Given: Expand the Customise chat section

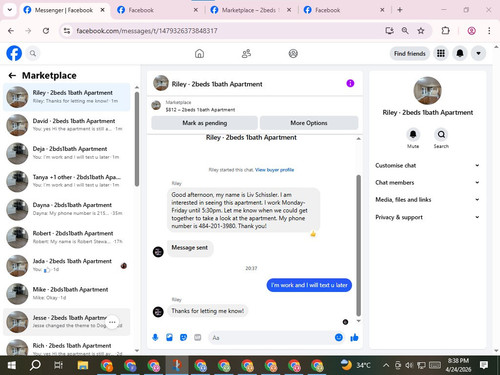Looking at the screenshot, I should (427, 165).
